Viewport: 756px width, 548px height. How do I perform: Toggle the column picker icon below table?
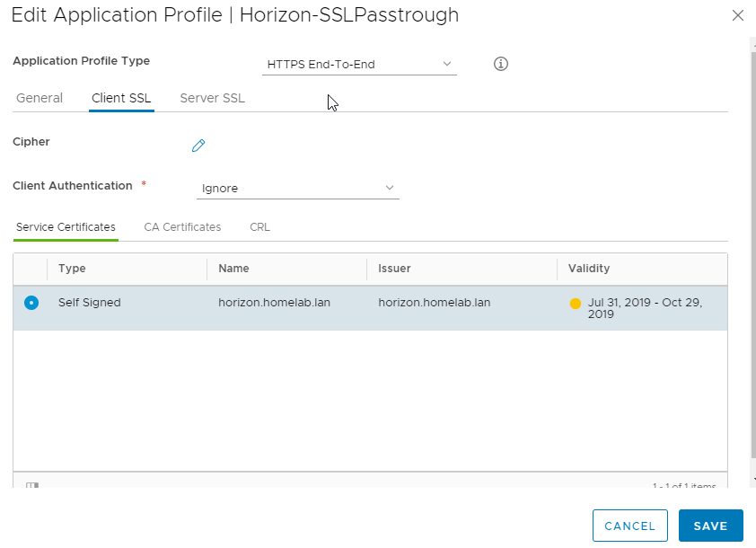(x=32, y=485)
